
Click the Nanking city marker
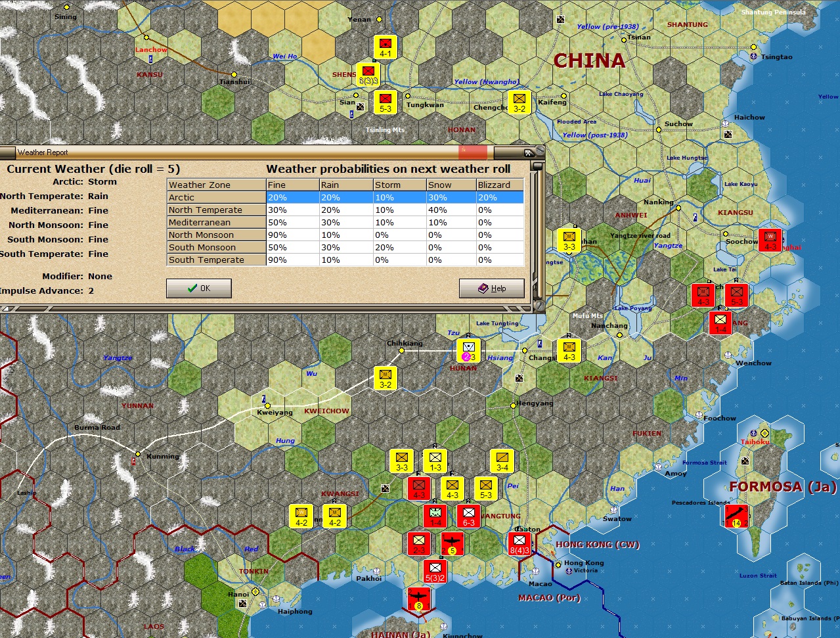coord(678,208)
